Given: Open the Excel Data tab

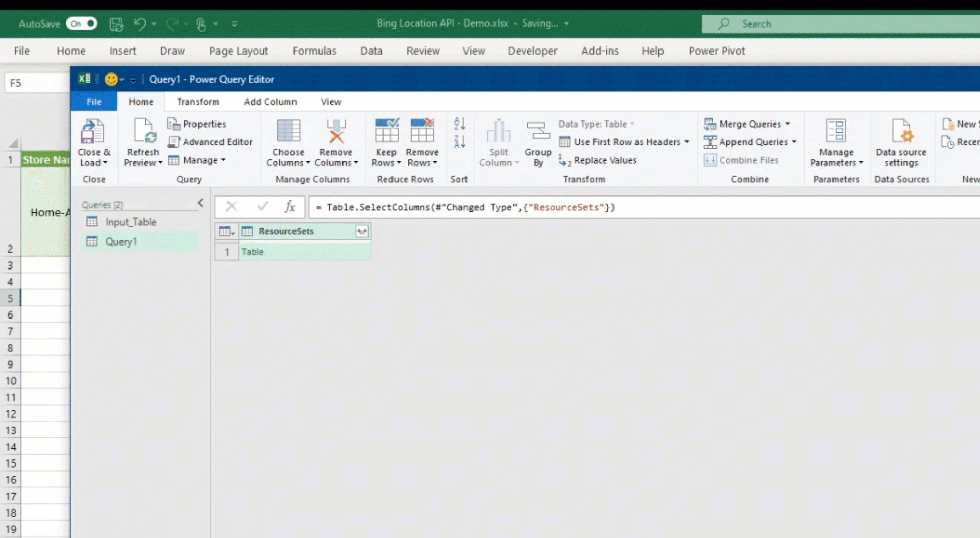Looking at the screenshot, I should coord(371,51).
